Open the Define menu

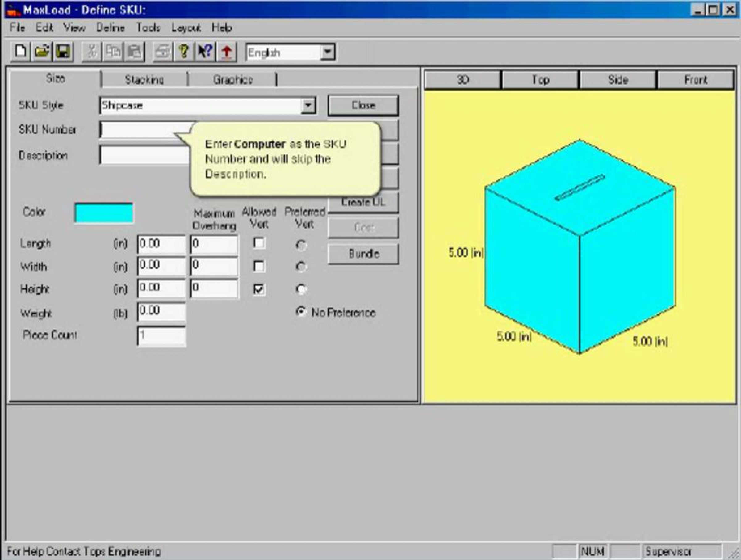[111, 27]
